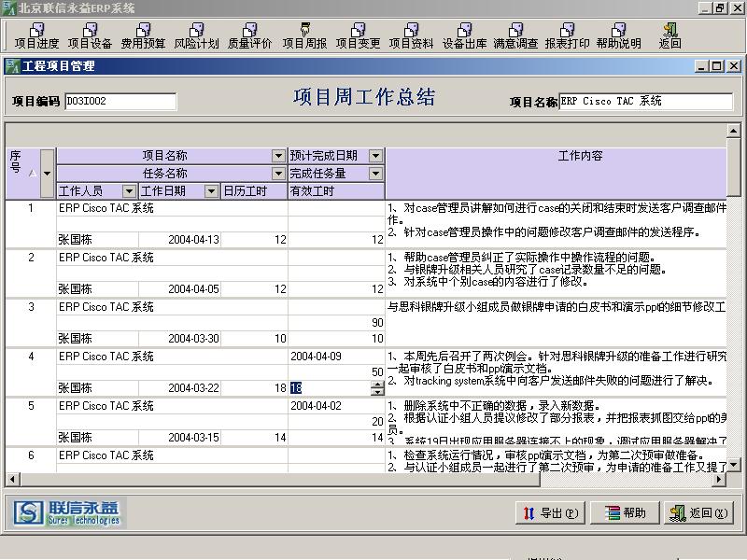Screen dimensions: 747x560
Task: Select the work date 2004-03-30 cell
Action: point(179,339)
